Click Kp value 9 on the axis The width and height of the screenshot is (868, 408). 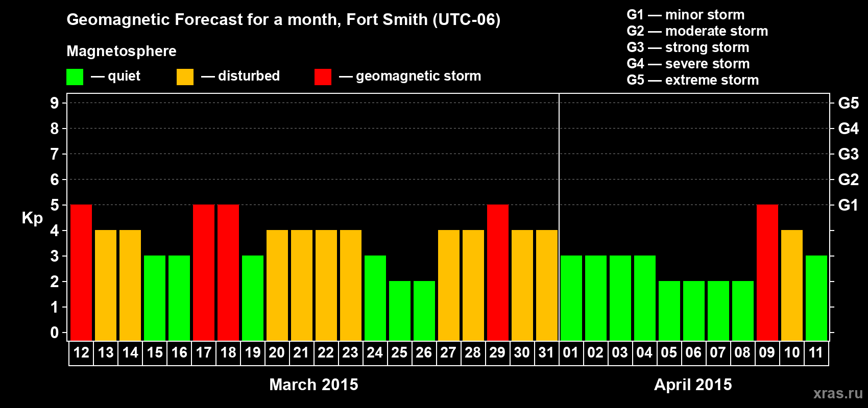click(55, 103)
